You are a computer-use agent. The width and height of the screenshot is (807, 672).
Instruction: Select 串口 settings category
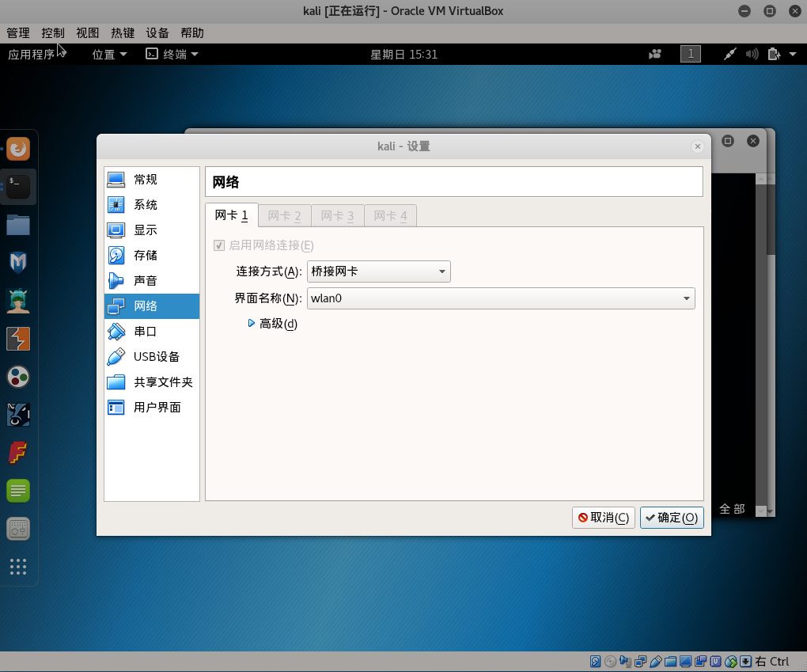pos(152,331)
